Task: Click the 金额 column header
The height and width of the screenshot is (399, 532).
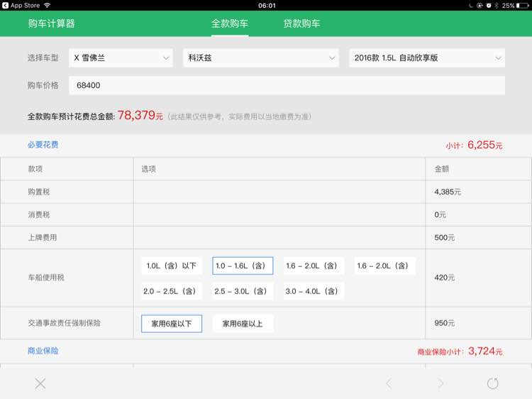Action: click(442, 169)
